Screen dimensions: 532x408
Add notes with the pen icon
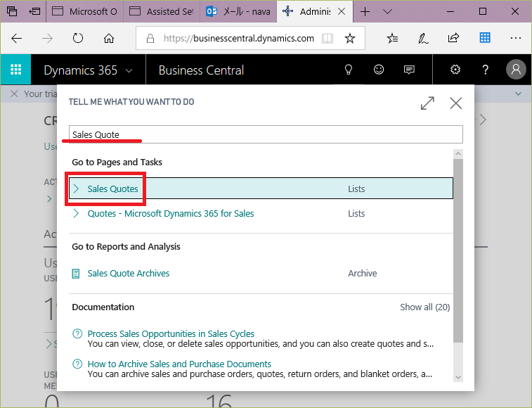[423, 38]
